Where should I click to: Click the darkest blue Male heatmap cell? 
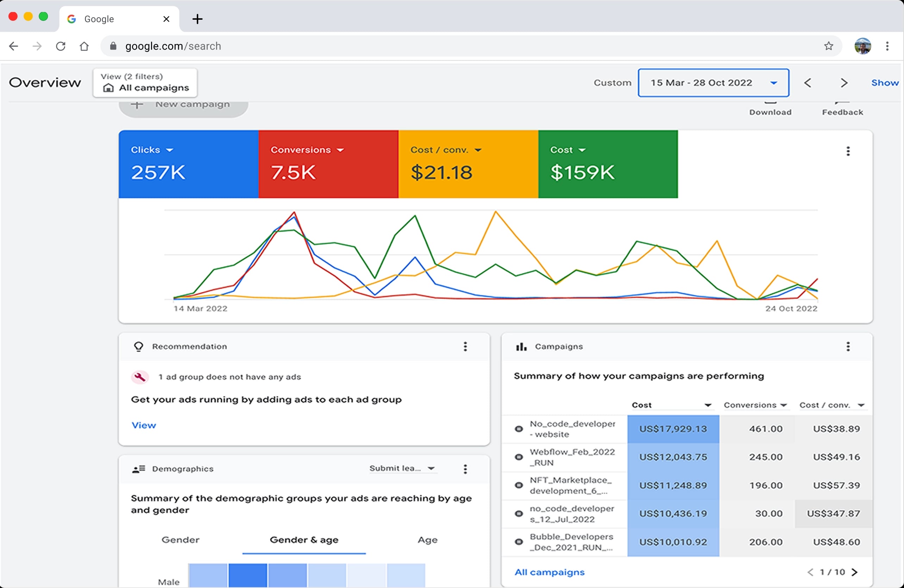point(248,575)
